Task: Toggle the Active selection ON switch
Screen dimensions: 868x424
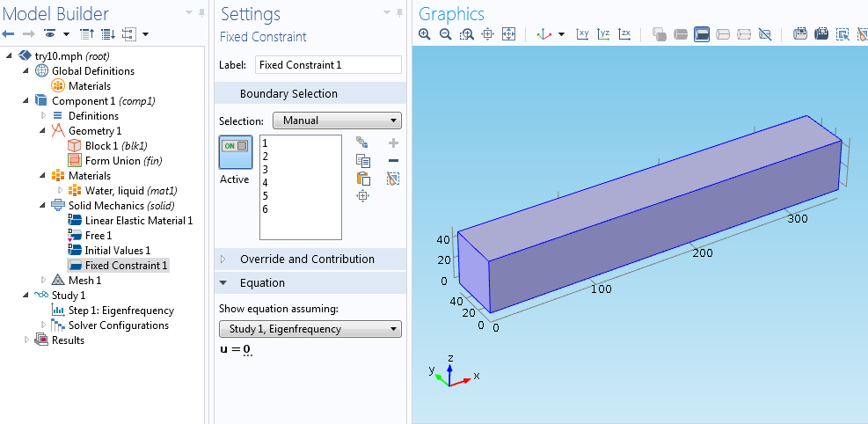Action: pyautogui.click(x=235, y=147)
